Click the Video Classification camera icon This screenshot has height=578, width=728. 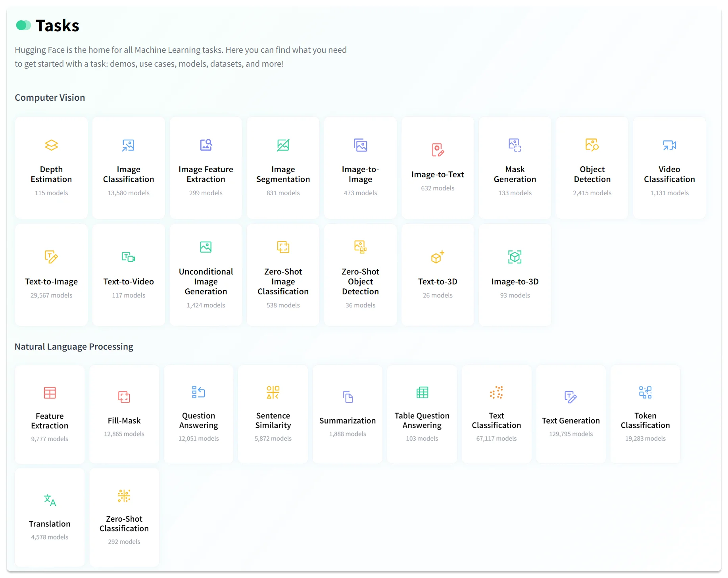pyautogui.click(x=669, y=145)
